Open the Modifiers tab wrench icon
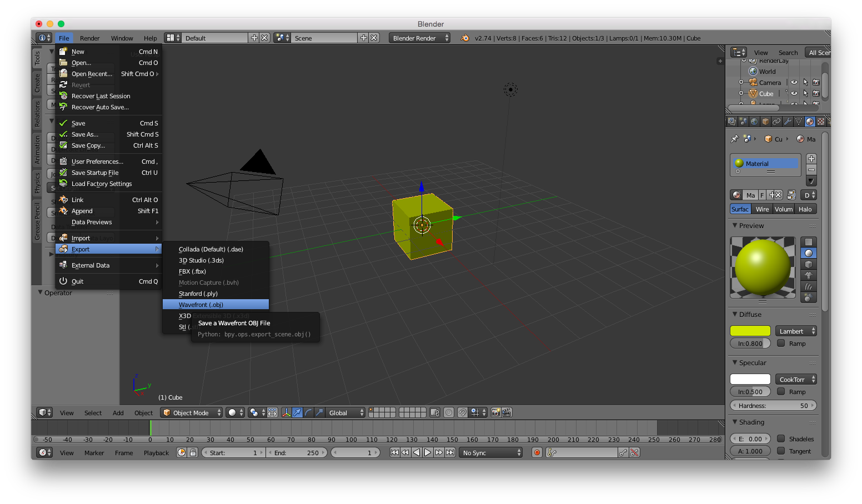Viewport: 862px width, 504px height. coord(788,122)
